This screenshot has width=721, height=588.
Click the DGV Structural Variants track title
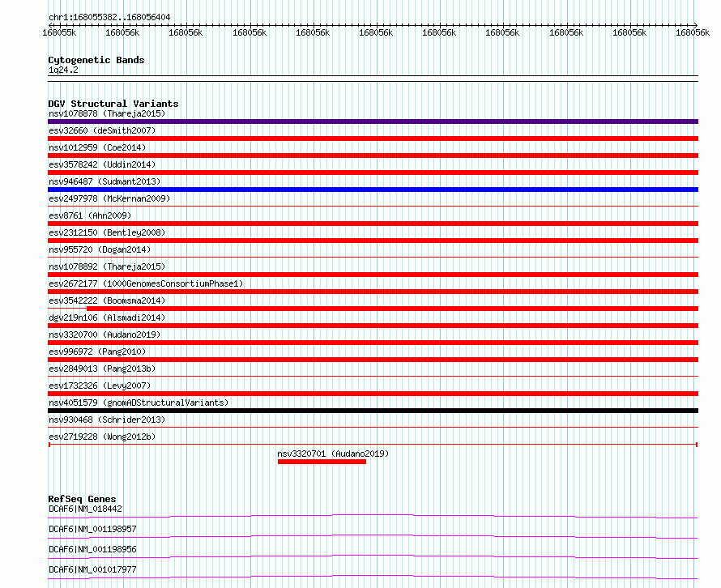(x=113, y=104)
